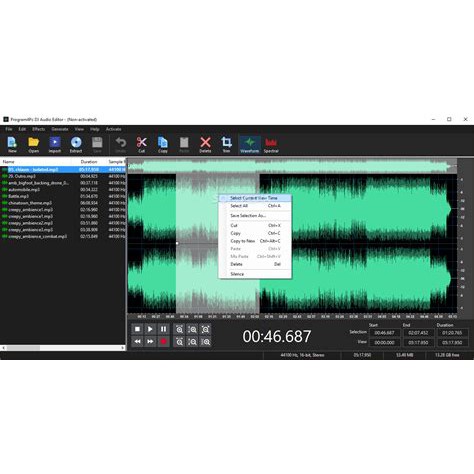The image size is (474, 474).
Task: Start recording with the red Record button
Action: tap(163, 341)
